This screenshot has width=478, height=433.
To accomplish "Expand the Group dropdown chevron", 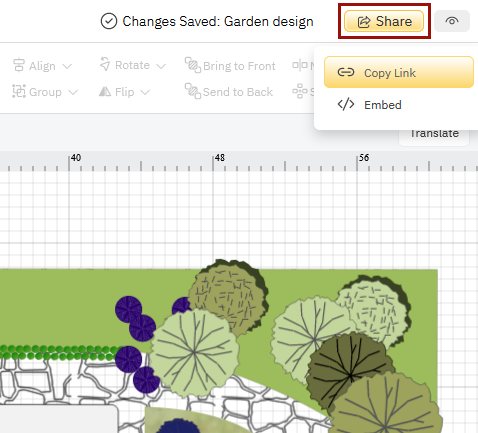I will [73, 92].
